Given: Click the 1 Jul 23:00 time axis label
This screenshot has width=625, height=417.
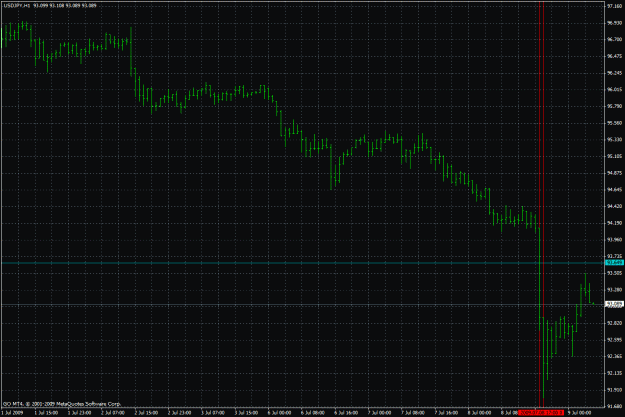Looking at the screenshot, I should click(80, 413).
